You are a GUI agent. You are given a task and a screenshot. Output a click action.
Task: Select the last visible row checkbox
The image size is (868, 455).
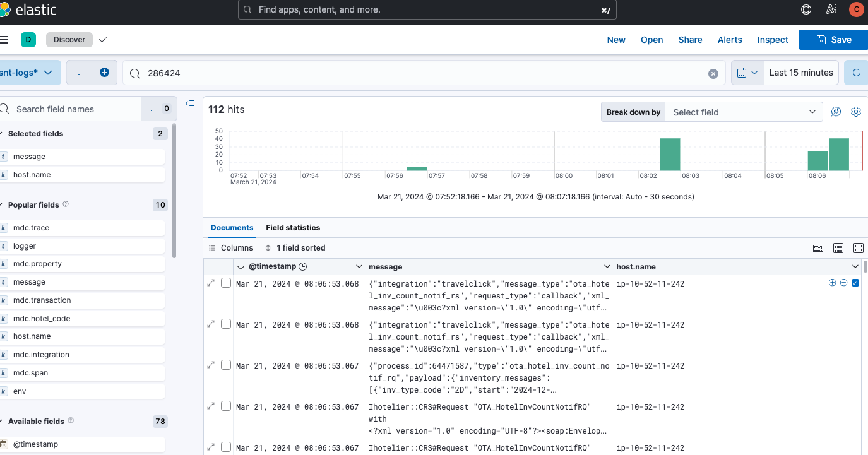pyautogui.click(x=226, y=447)
